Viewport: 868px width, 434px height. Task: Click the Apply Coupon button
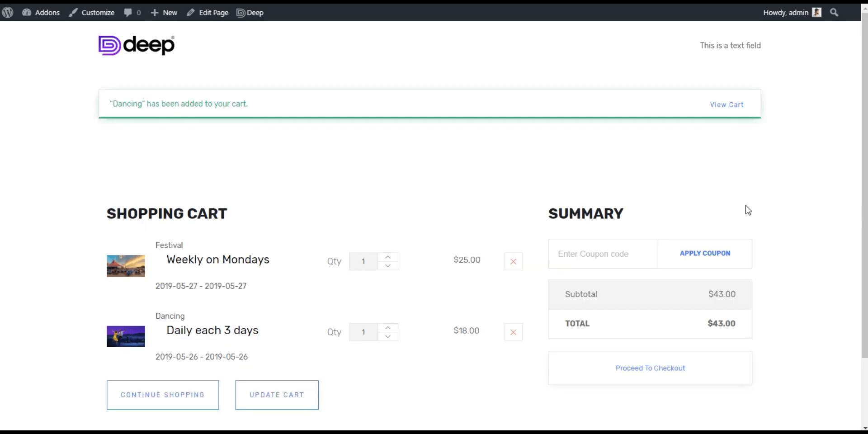point(705,254)
